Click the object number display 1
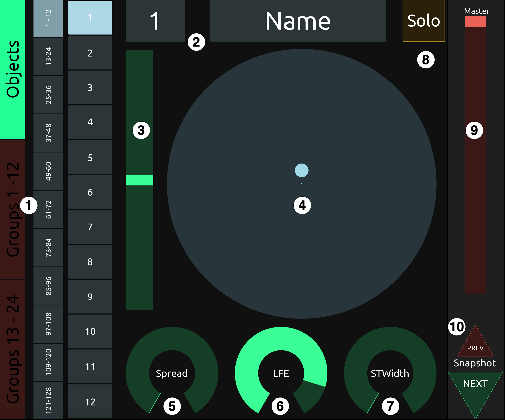 pyautogui.click(x=155, y=21)
